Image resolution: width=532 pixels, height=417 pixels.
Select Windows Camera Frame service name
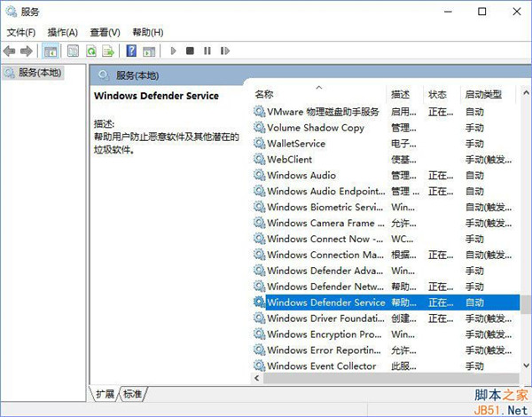click(325, 223)
